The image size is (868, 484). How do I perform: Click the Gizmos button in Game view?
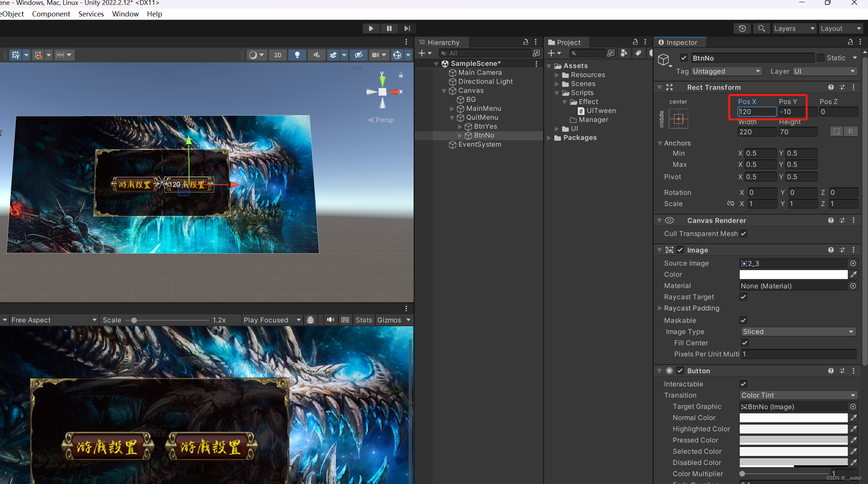coord(389,320)
